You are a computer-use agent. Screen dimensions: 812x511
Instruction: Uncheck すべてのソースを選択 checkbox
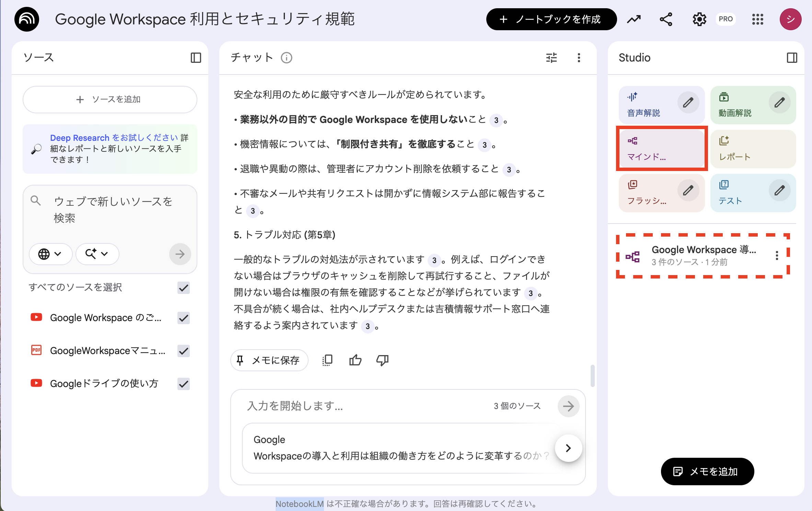tap(183, 288)
